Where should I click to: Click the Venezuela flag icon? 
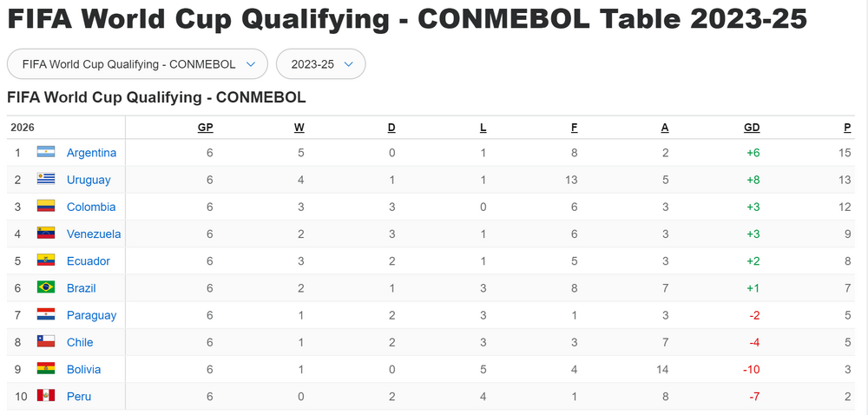coord(46,234)
